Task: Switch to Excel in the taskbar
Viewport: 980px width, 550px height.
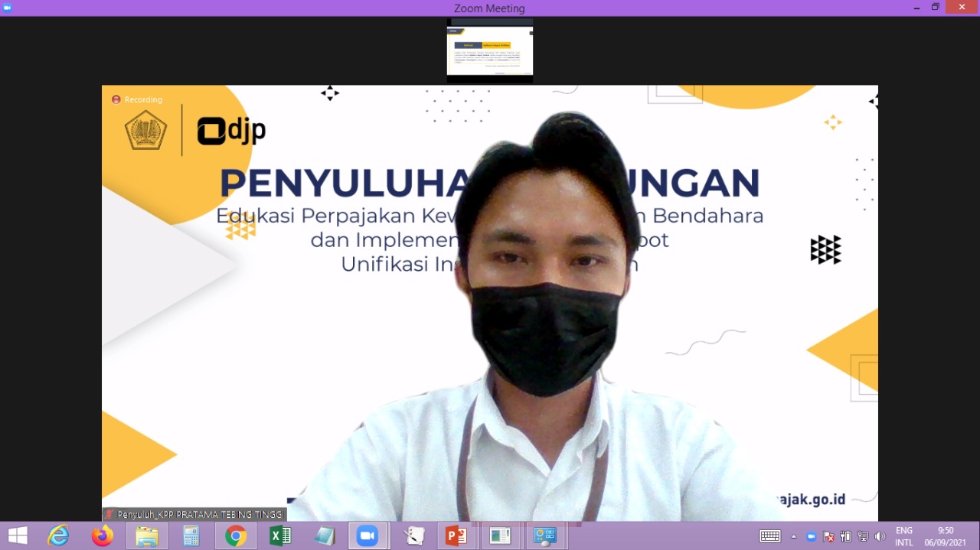Action: click(x=279, y=535)
